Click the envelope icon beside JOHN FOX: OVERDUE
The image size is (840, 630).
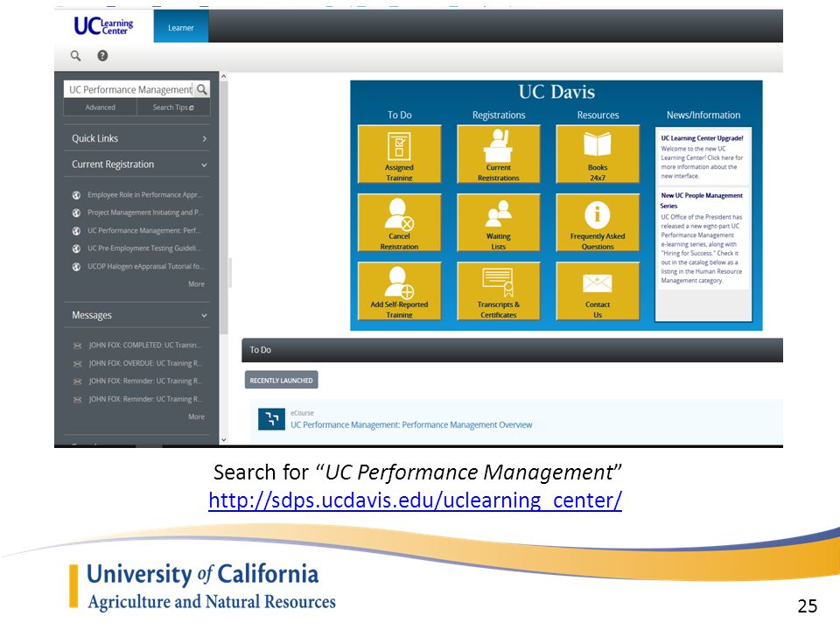(x=77, y=364)
